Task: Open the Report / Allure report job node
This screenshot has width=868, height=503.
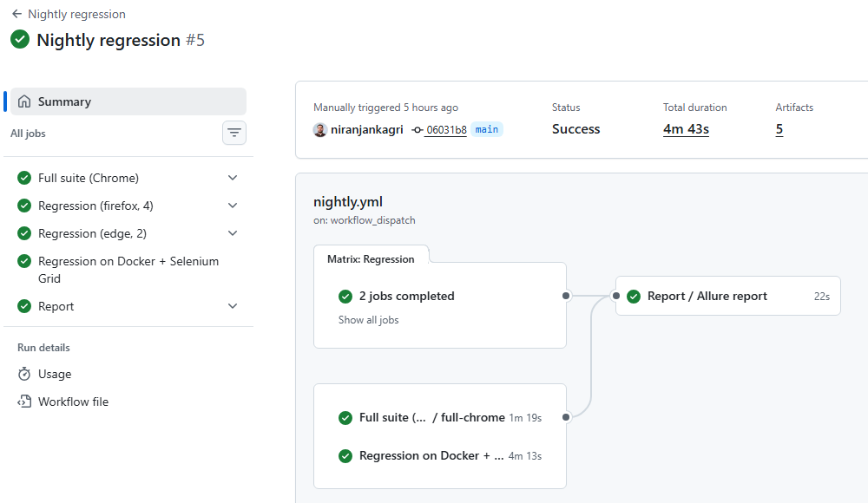Action: pos(728,296)
